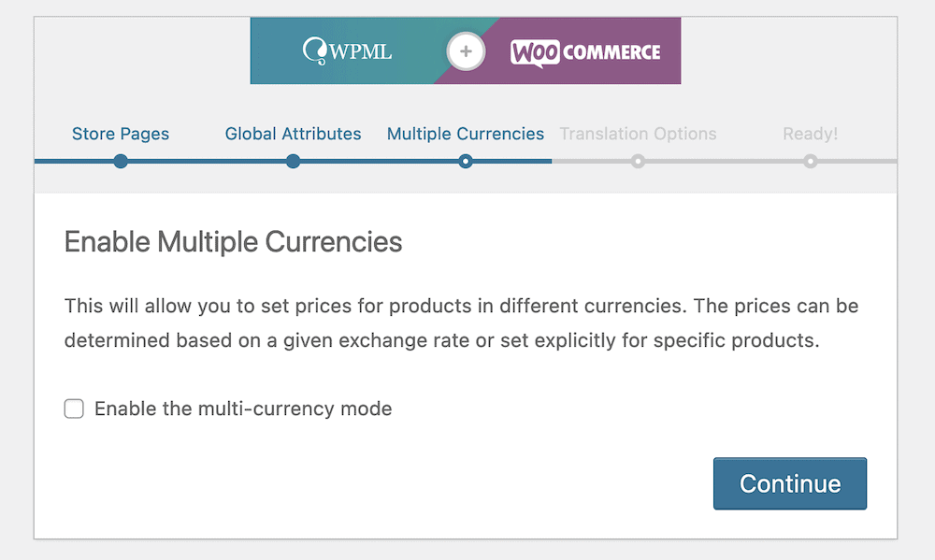Image resolution: width=935 pixels, height=560 pixels.
Task: Click the Global Attributes step dot
Action: pos(294,162)
